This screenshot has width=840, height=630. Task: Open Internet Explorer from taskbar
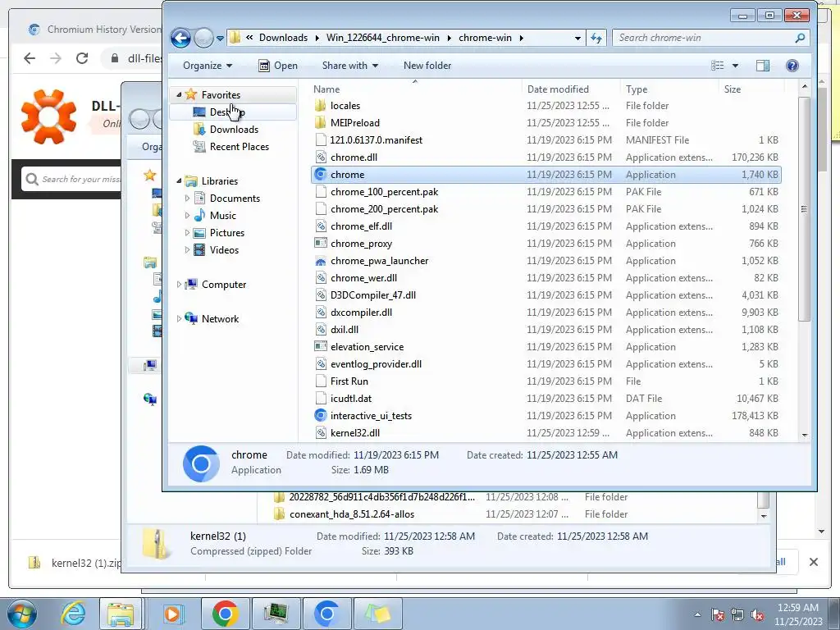click(72, 614)
